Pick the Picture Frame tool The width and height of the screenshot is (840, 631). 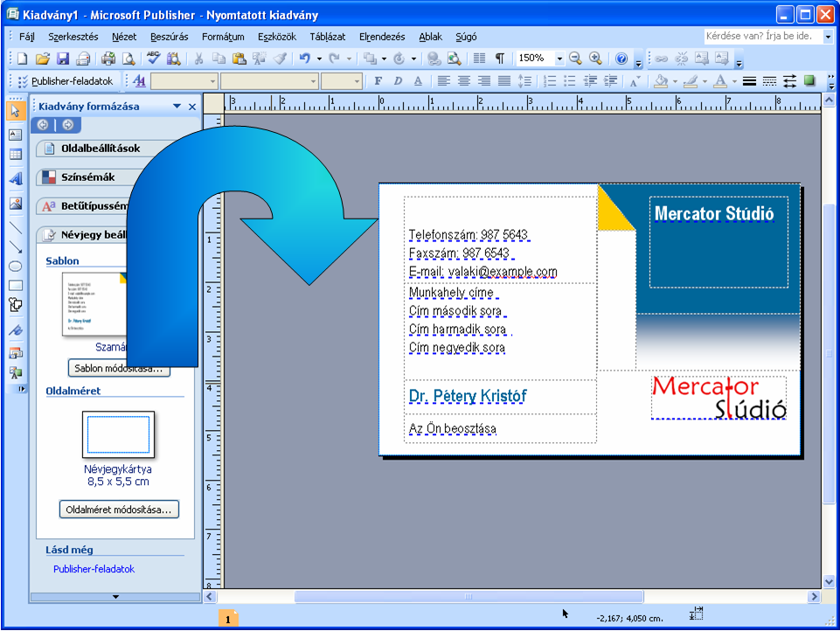point(15,204)
